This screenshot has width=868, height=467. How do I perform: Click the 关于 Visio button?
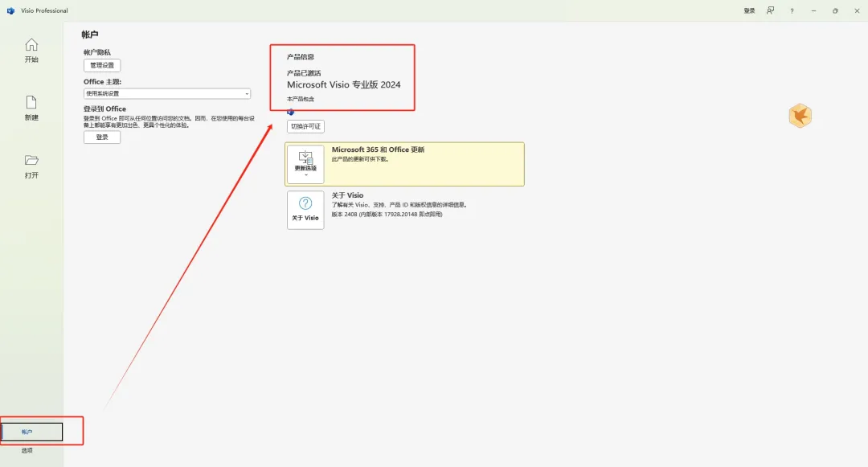305,210
